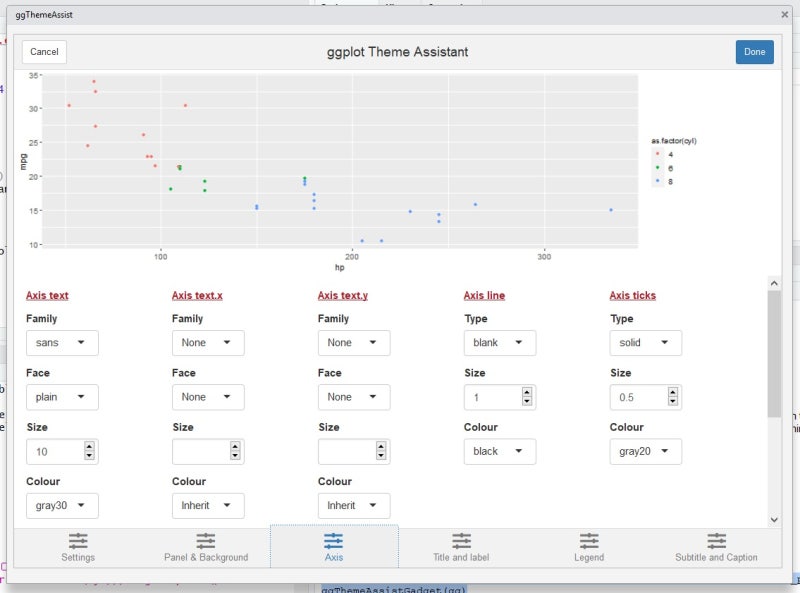This screenshot has height=593, width=800.
Task: Click the Cancel button
Action: click(x=44, y=52)
